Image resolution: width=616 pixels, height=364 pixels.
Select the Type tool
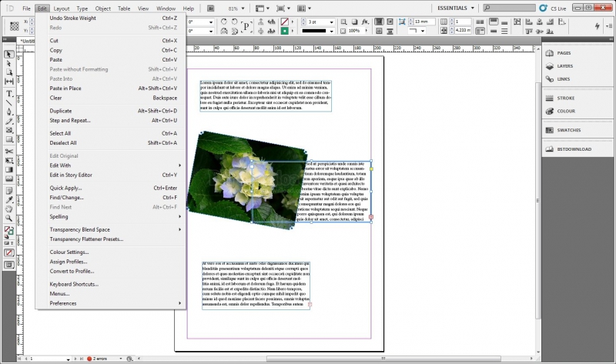click(8, 93)
